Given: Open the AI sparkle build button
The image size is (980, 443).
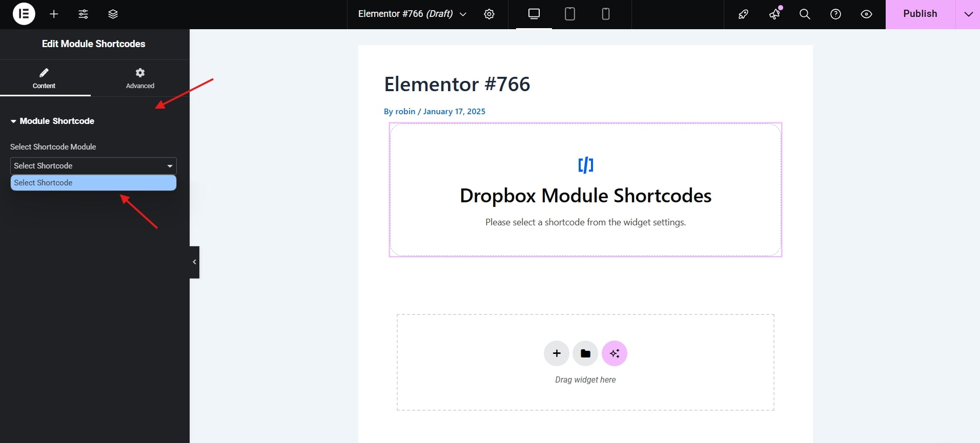Looking at the screenshot, I should pos(615,353).
